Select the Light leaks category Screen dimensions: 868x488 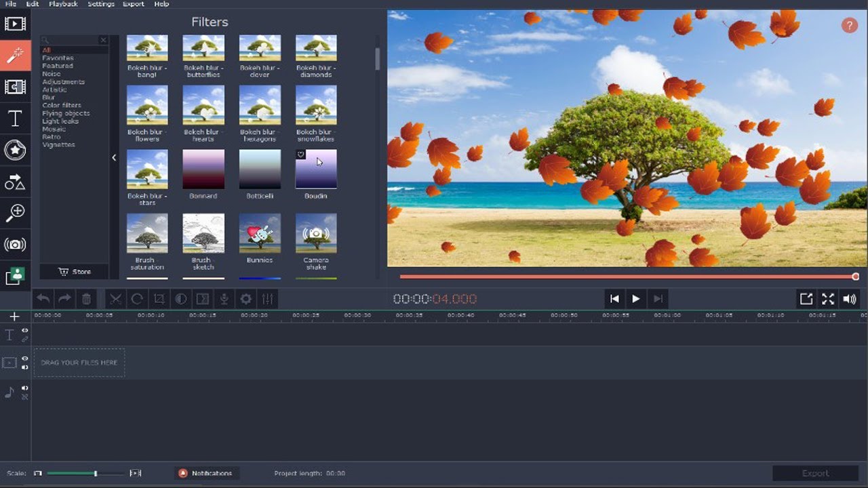click(x=60, y=121)
